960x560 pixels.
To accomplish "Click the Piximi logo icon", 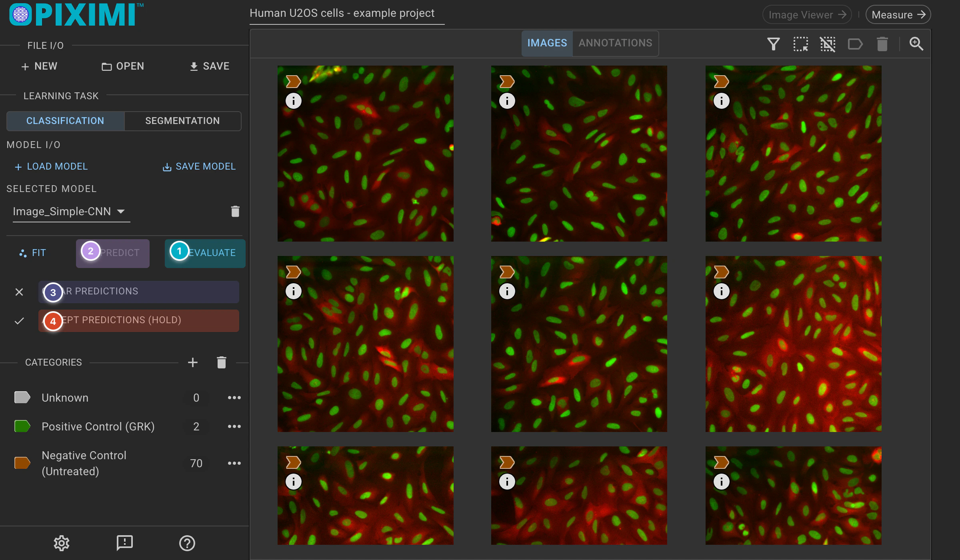I will (x=20, y=15).
